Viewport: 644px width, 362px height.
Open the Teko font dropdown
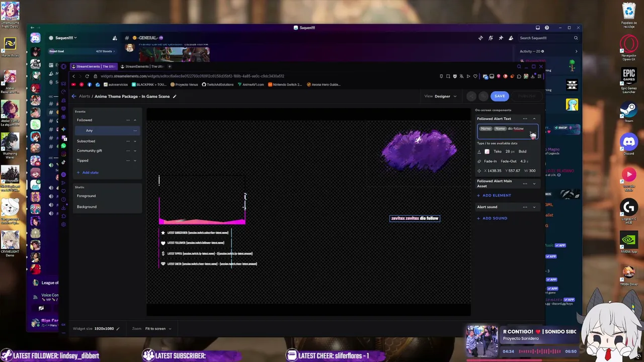pos(498,151)
